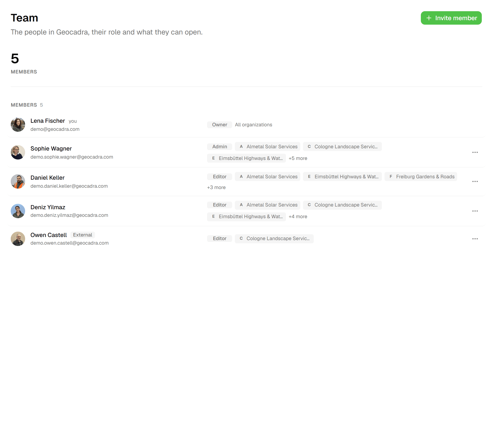Click the name Daniel Keller

[48, 178]
